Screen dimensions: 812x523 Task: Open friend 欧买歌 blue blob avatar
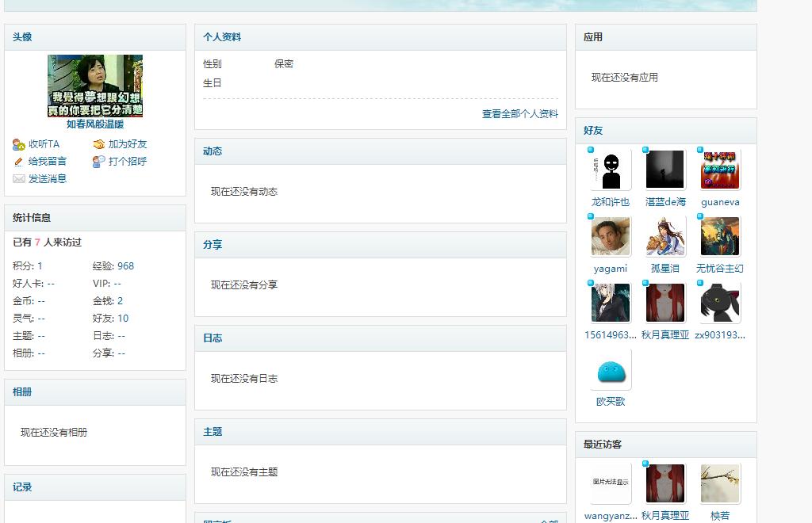pos(611,369)
